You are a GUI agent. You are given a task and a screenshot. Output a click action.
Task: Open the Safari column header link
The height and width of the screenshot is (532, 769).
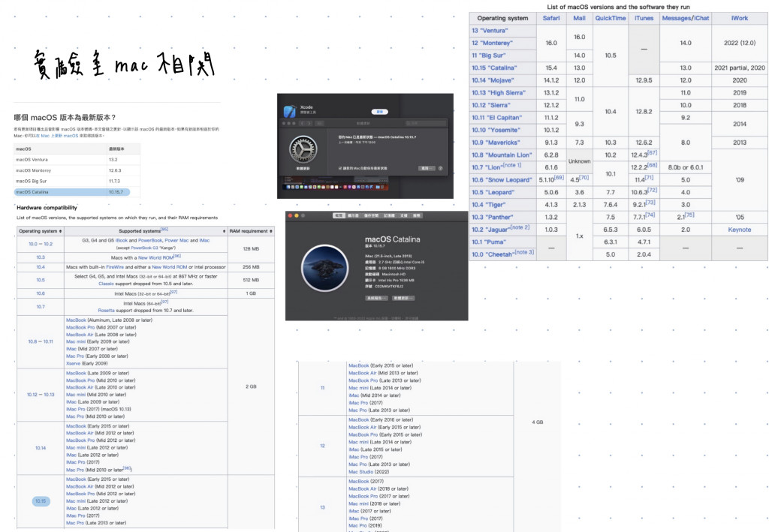coord(551,18)
